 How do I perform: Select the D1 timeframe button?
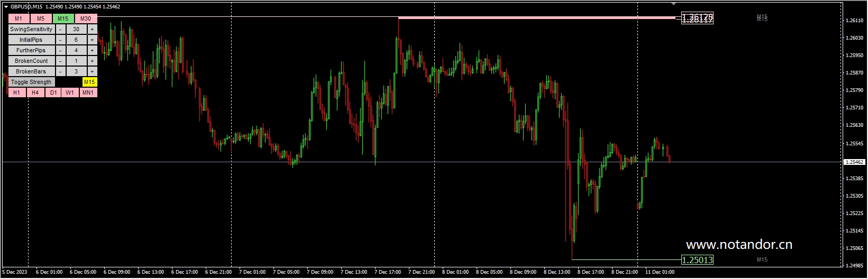click(x=53, y=92)
